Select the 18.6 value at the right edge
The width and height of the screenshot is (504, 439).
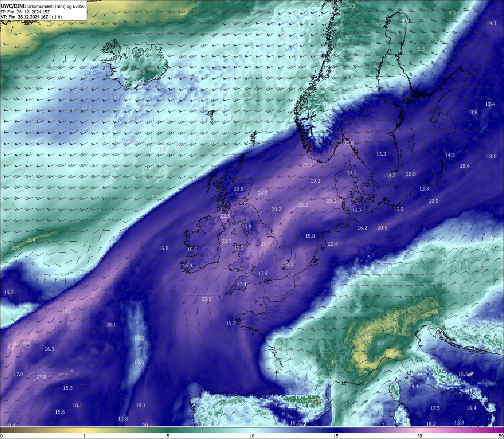(x=491, y=156)
